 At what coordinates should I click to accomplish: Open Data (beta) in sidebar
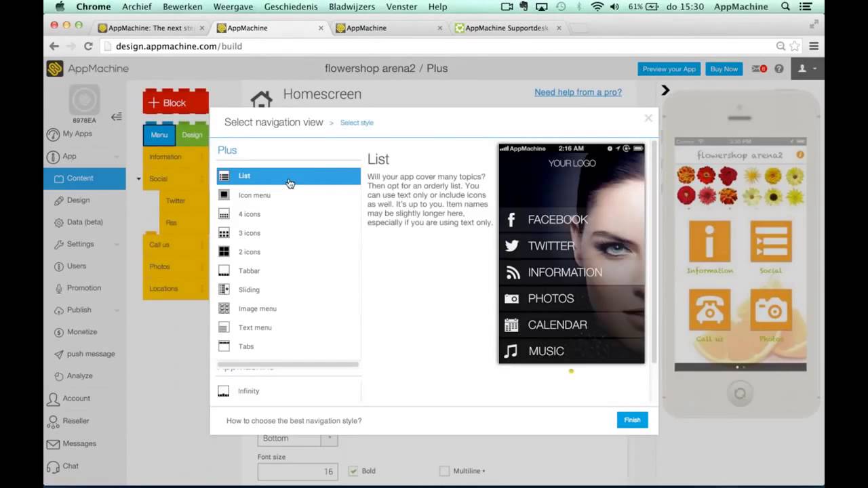pyautogui.click(x=84, y=222)
